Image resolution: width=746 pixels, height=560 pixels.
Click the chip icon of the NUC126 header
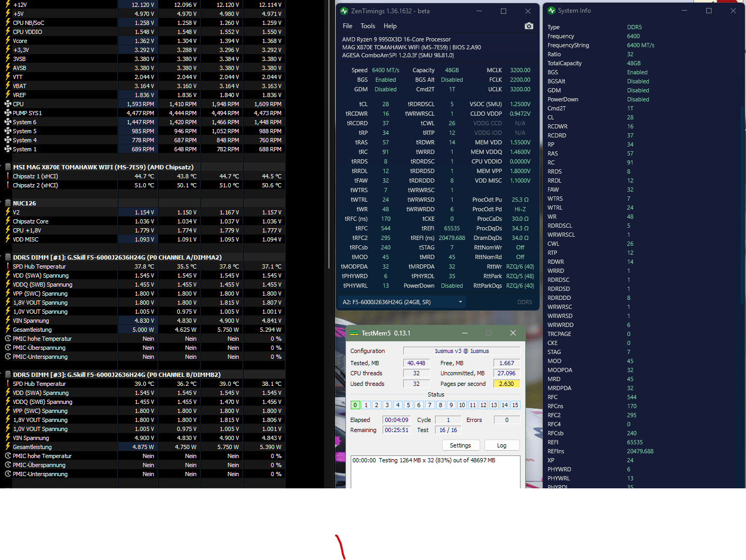(x=8, y=203)
